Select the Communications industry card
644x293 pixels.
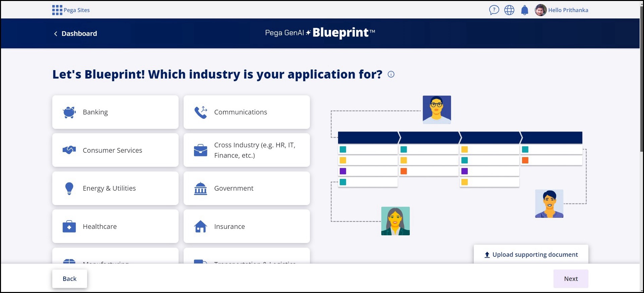point(247,112)
